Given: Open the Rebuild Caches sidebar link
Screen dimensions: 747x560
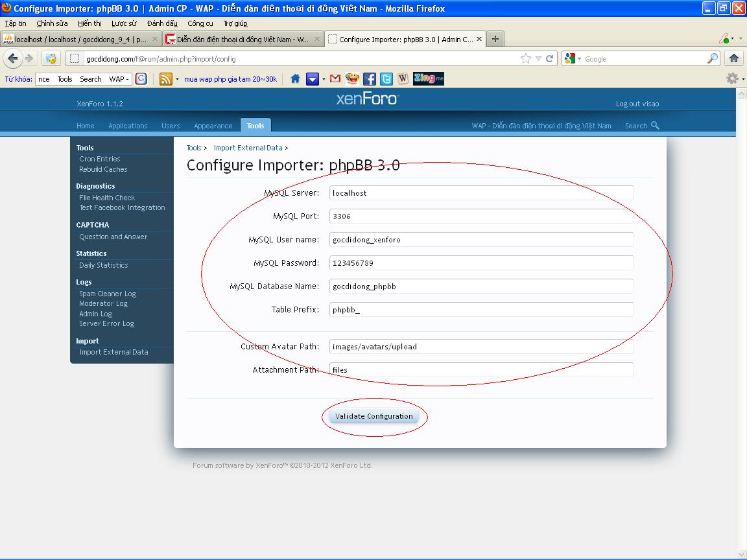Looking at the screenshot, I should 103,170.
